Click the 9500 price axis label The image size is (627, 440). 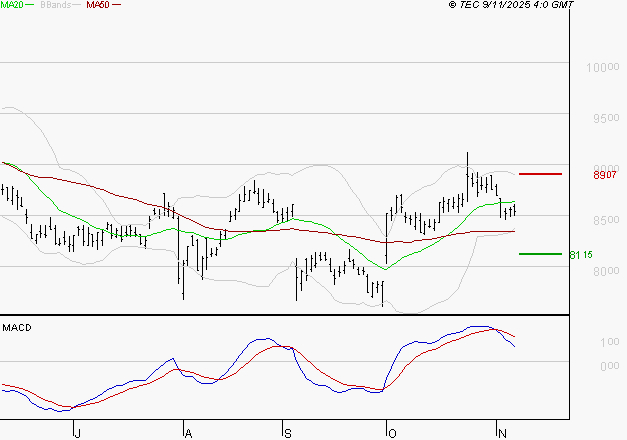coord(606,118)
